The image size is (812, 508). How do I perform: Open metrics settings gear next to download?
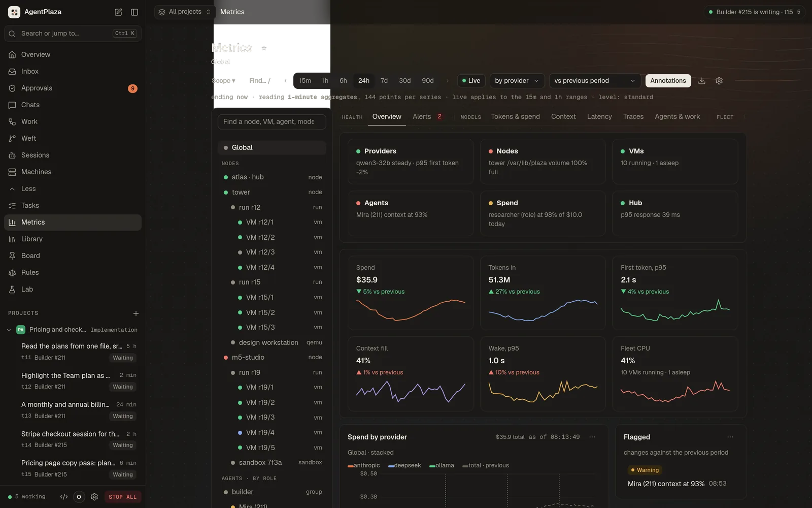pyautogui.click(x=719, y=81)
